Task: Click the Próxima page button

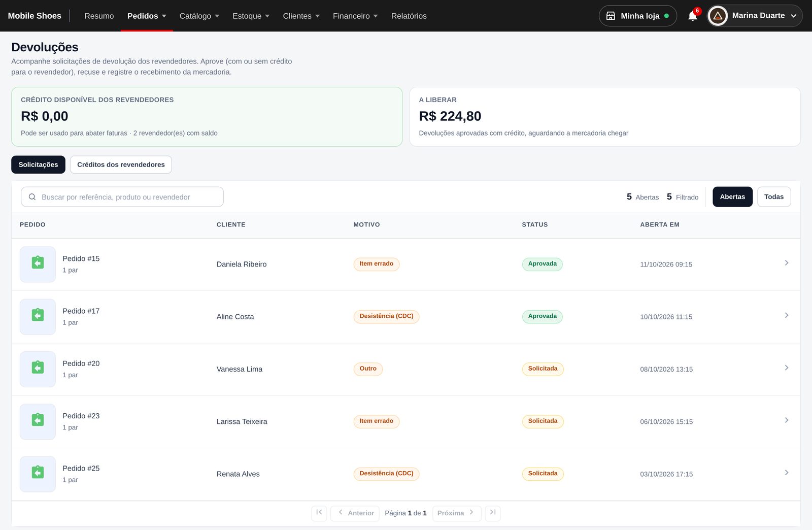Action: (x=456, y=513)
